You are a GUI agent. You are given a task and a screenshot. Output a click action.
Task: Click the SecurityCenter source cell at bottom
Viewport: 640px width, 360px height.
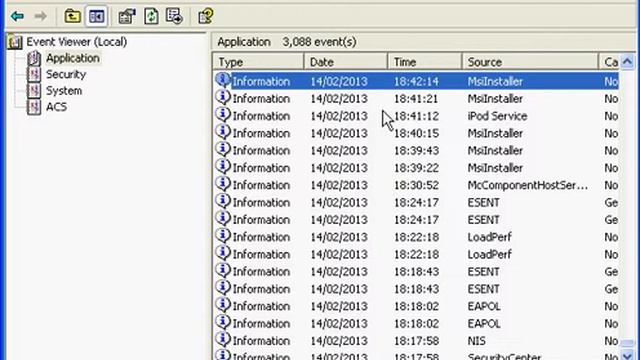(x=504, y=356)
